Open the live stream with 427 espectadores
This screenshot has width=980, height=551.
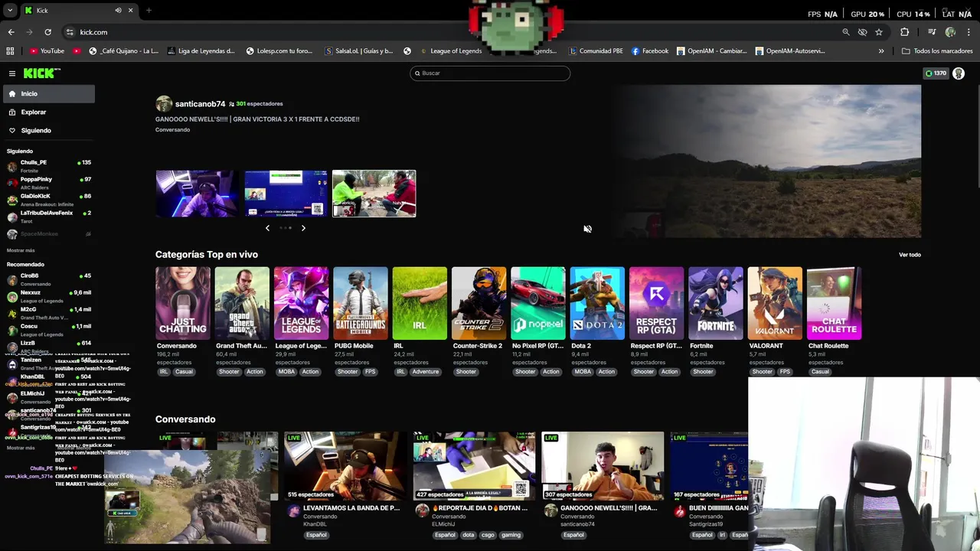coord(474,465)
